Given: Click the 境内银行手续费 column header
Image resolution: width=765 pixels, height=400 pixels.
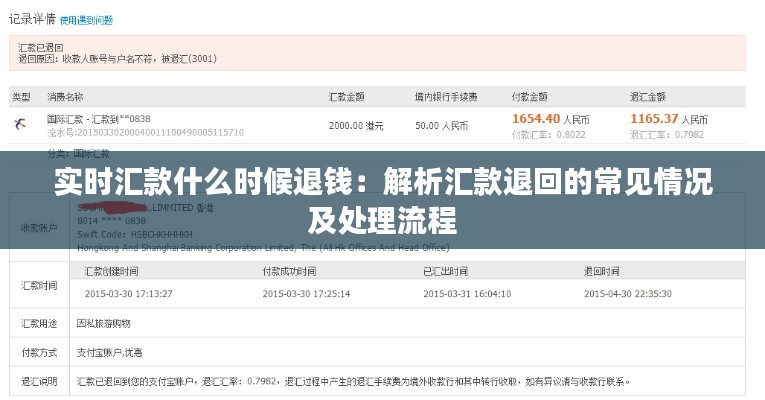Looking at the screenshot, I should pos(446,97).
